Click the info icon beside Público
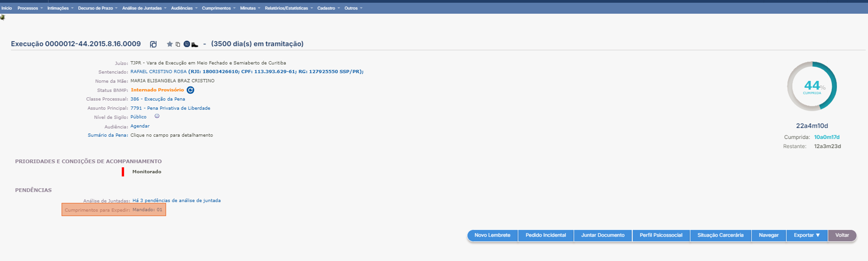The width and height of the screenshot is (868, 261). click(157, 116)
